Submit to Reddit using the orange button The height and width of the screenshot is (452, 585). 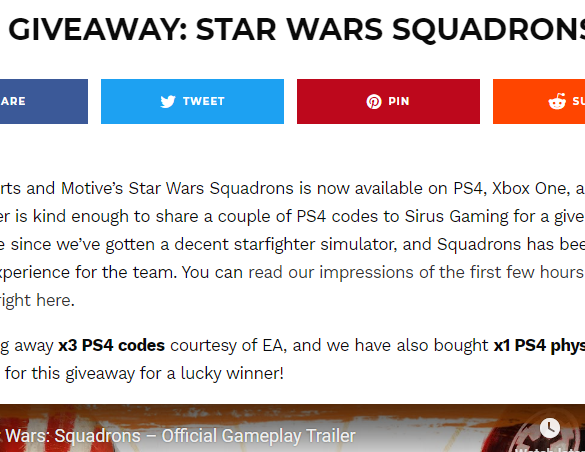(x=539, y=101)
